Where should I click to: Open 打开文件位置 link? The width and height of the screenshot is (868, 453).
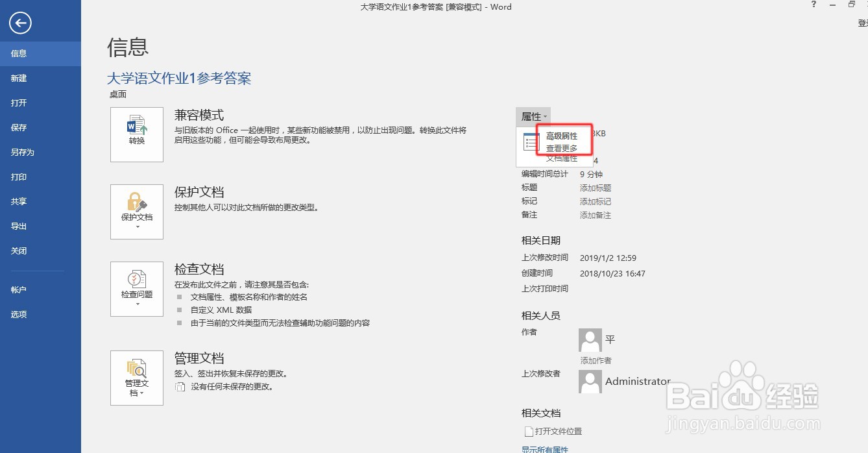click(x=559, y=432)
